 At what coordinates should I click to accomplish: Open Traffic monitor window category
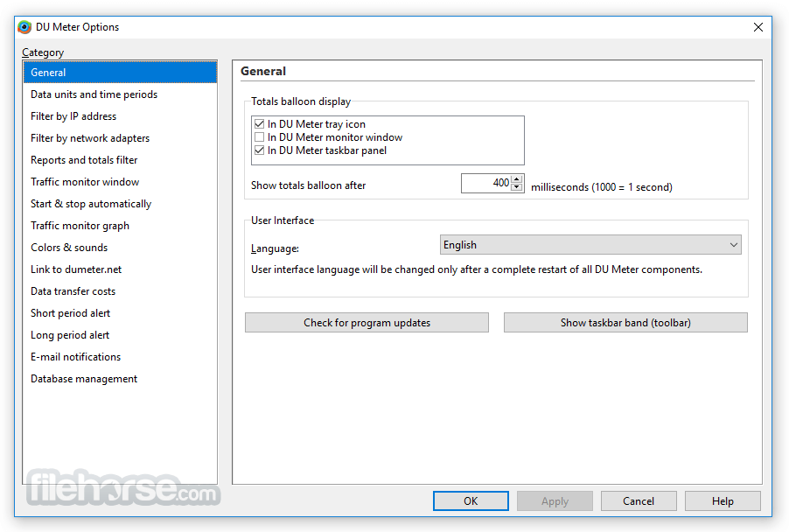coord(120,182)
